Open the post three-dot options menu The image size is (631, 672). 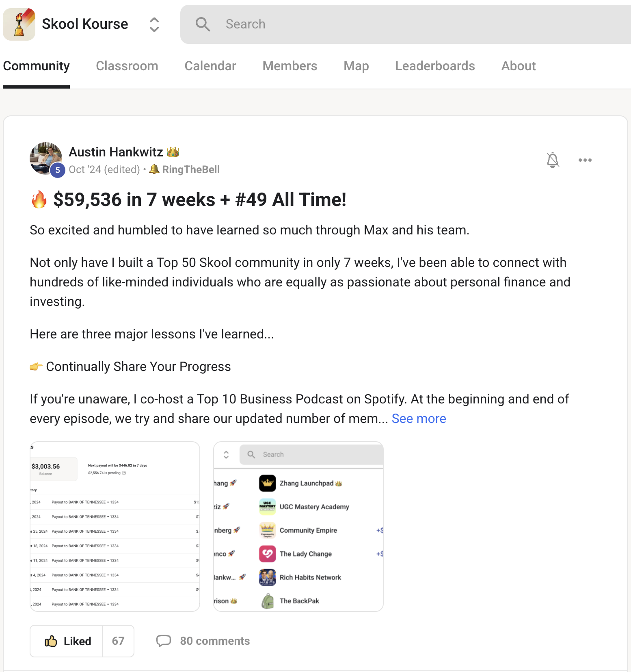585,160
